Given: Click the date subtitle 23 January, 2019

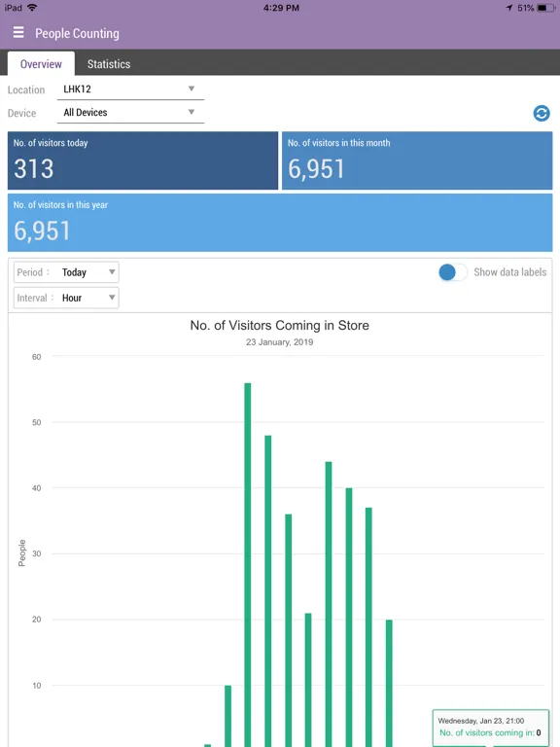Looking at the screenshot, I should [x=280, y=342].
